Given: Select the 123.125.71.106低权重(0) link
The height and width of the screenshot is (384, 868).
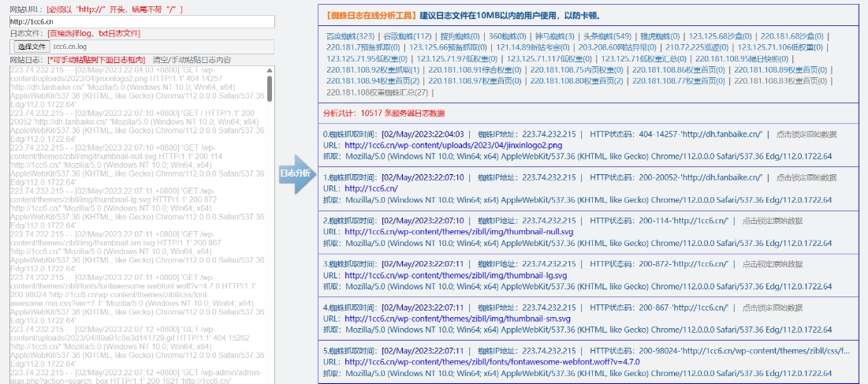Looking at the screenshot, I should pos(780,47).
